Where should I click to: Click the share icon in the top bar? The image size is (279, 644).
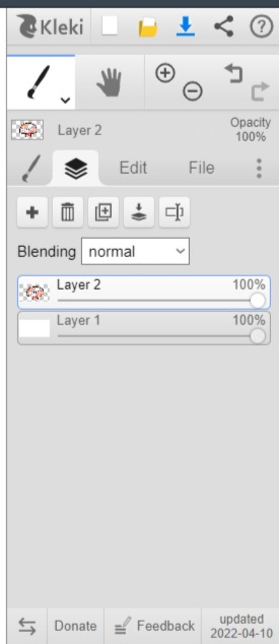point(224,26)
